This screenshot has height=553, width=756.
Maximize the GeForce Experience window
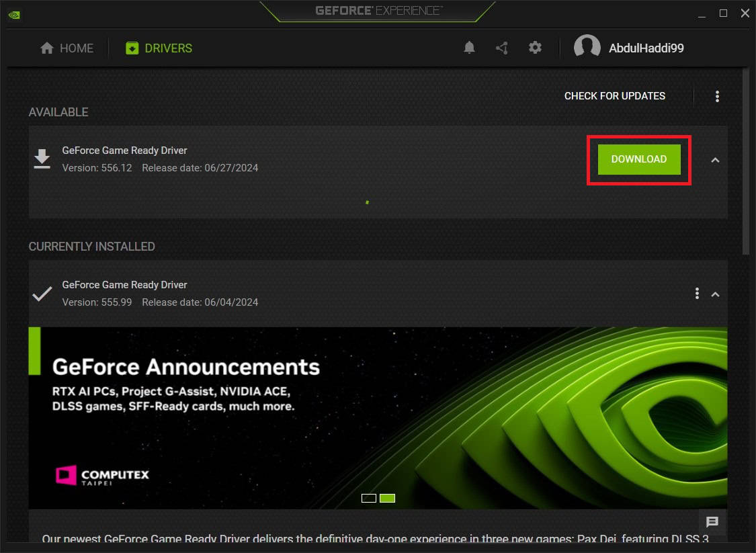pyautogui.click(x=723, y=13)
